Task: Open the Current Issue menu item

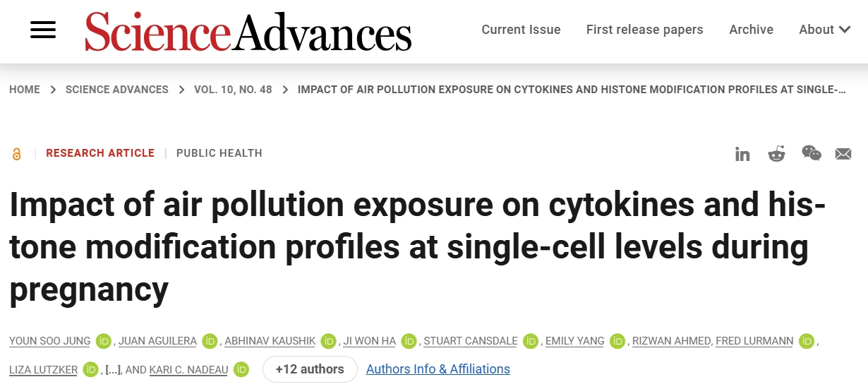Action: (521, 30)
